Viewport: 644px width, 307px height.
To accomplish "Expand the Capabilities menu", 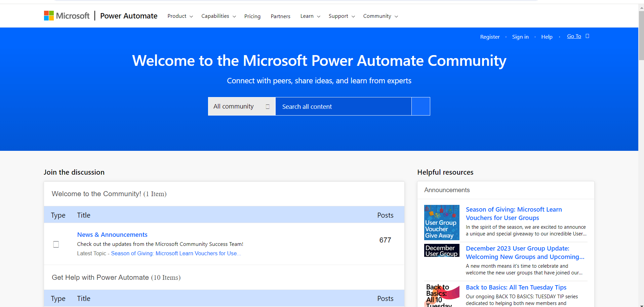I will coord(218,16).
